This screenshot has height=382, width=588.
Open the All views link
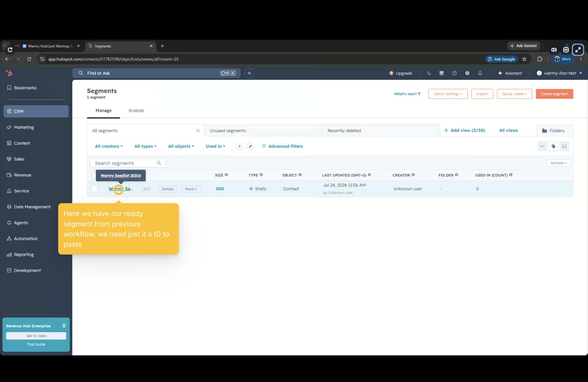508,130
